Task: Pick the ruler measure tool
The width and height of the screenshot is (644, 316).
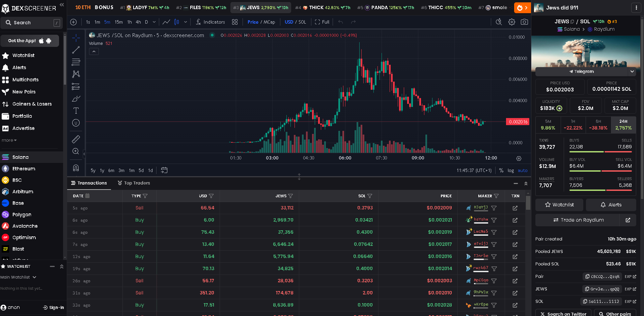Action: 76,139
